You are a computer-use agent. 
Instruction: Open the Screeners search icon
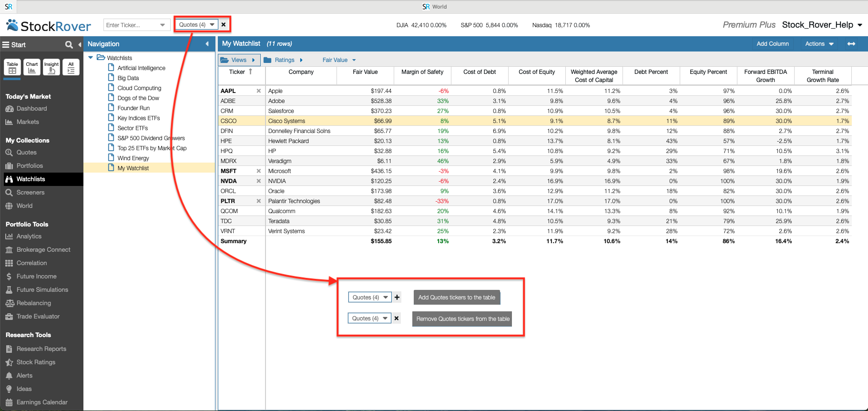click(x=9, y=193)
